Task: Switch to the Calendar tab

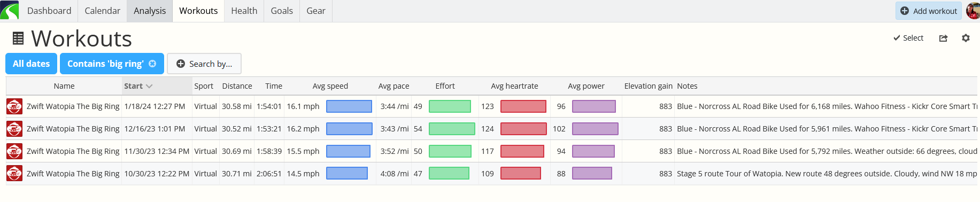Action: 102,11
